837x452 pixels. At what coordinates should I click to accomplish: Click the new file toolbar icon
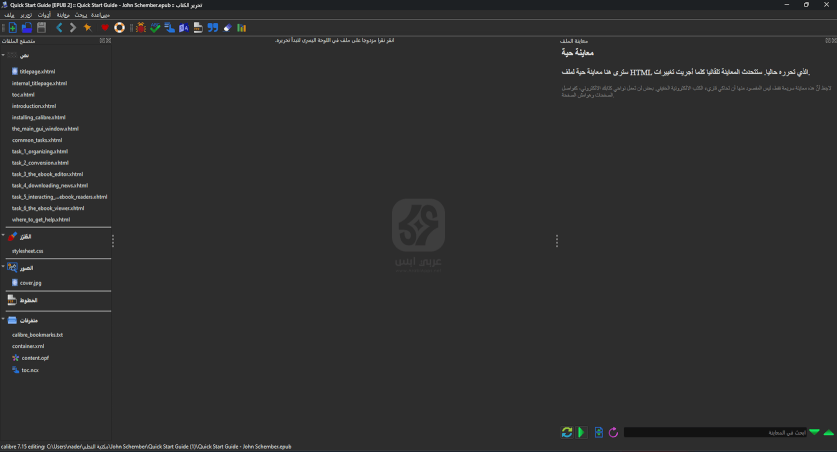pyautogui.click(x=10, y=28)
